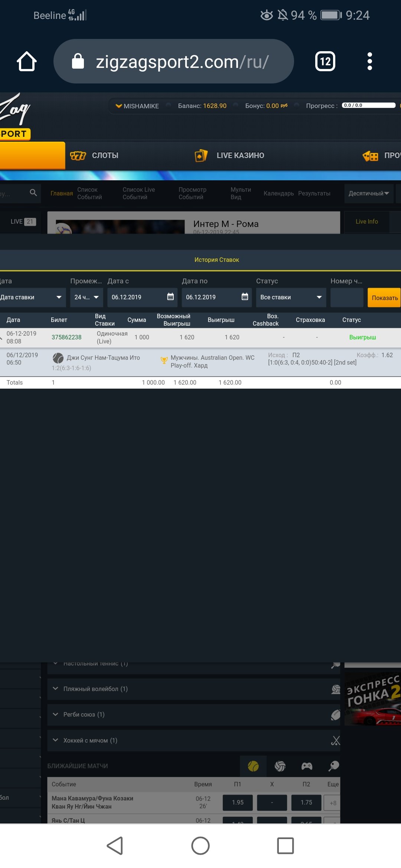Select the table tennis paddle filter icon
The height and width of the screenshot is (868, 401).
point(333,766)
